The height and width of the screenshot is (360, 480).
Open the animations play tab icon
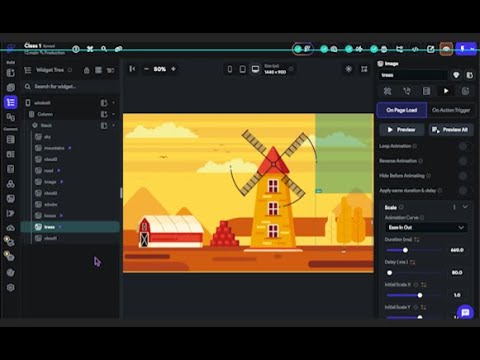point(446,91)
